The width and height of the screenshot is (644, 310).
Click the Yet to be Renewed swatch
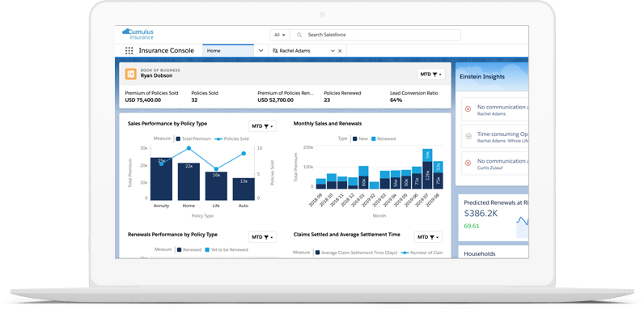[x=207, y=249]
